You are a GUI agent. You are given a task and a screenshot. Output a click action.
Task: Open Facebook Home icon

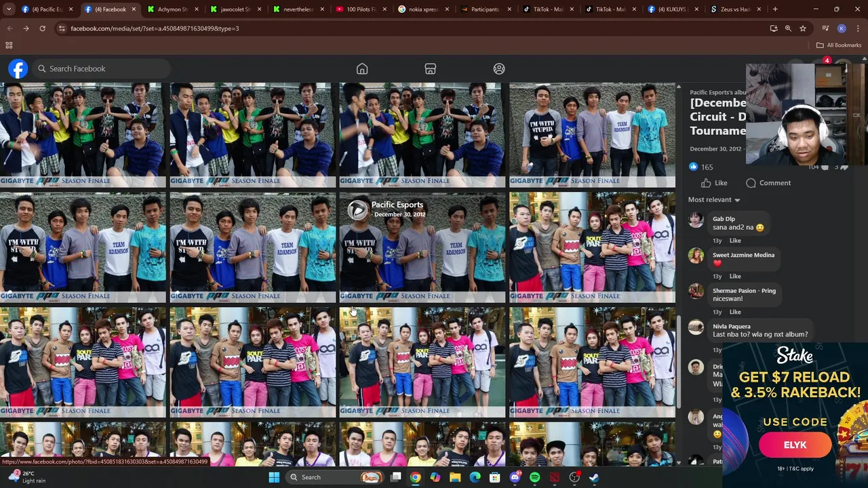click(x=362, y=68)
